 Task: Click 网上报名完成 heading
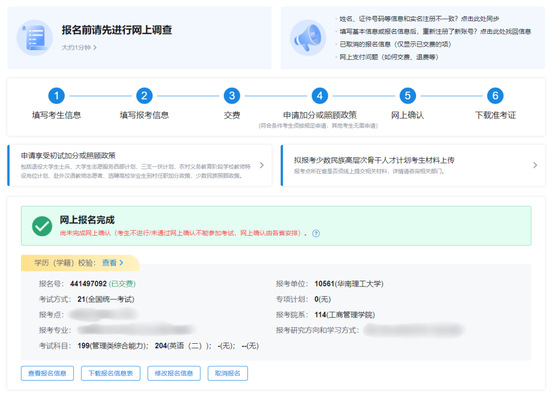87,220
